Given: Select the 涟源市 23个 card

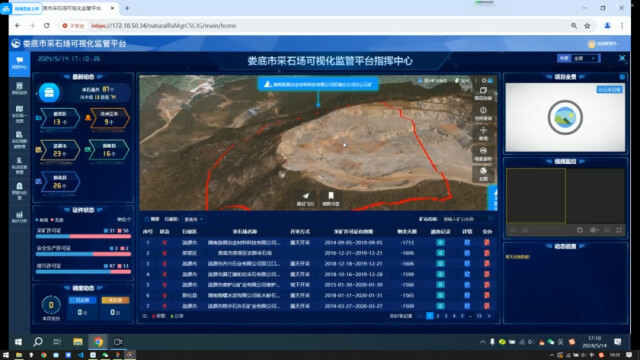Looking at the screenshot, I should [60, 150].
